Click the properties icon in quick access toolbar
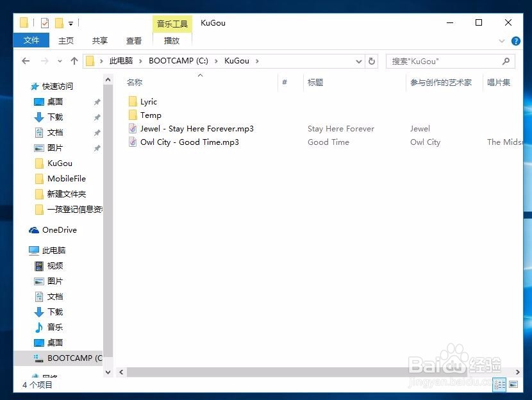 45,23
